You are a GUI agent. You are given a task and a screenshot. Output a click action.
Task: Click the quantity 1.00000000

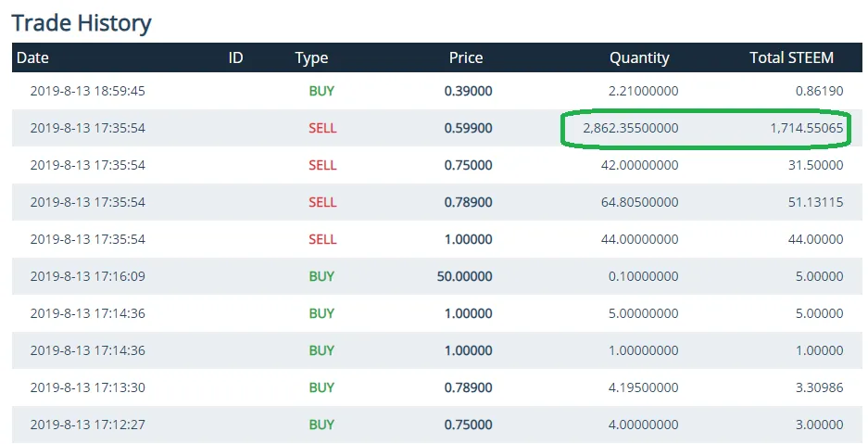coord(643,350)
